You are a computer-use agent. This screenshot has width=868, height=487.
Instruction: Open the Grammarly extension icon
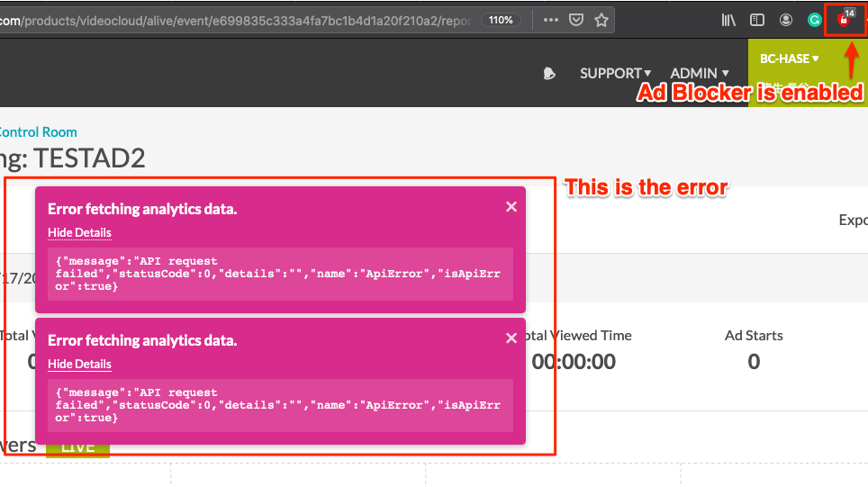[815, 19]
